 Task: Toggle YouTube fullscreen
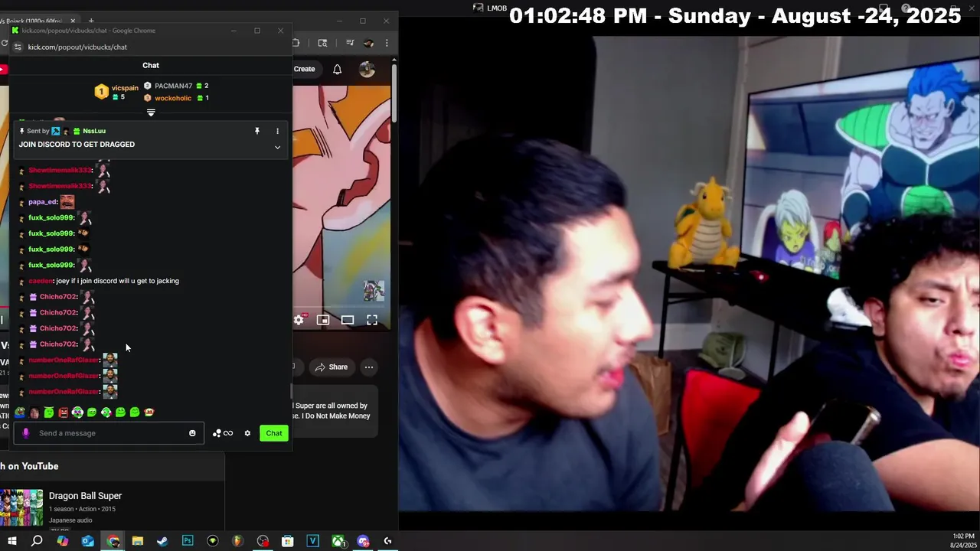tap(372, 320)
